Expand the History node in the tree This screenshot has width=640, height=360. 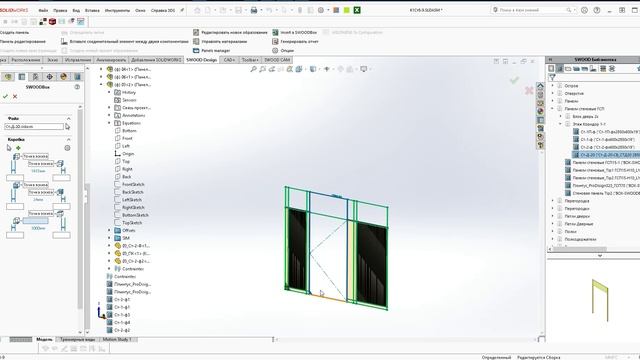click(x=109, y=92)
